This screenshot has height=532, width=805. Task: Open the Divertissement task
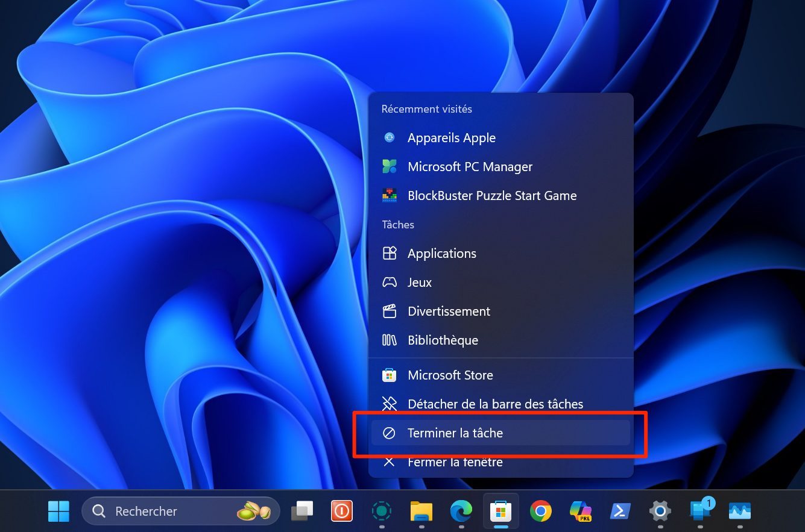[x=500, y=311]
